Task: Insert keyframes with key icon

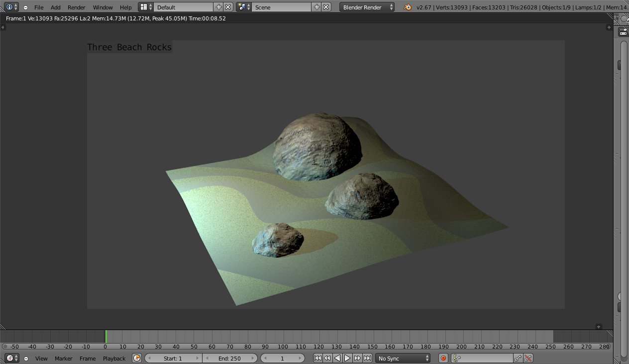Action: coord(518,358)
